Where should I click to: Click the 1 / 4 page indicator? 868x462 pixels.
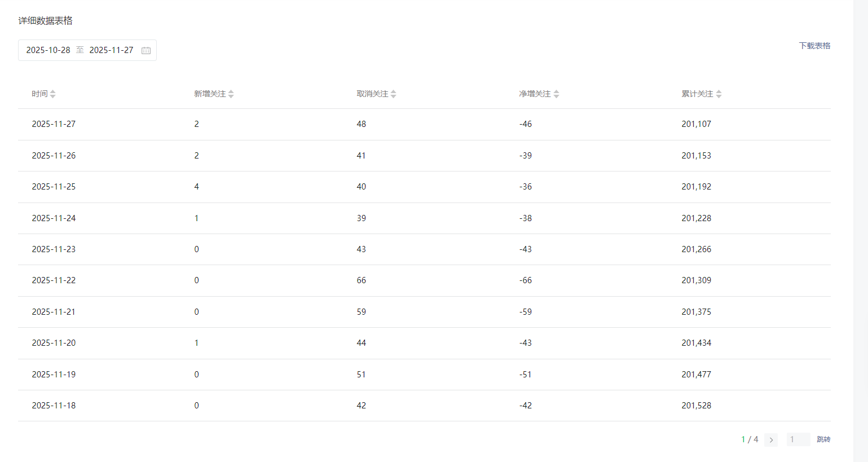click(x=750, y=439)
